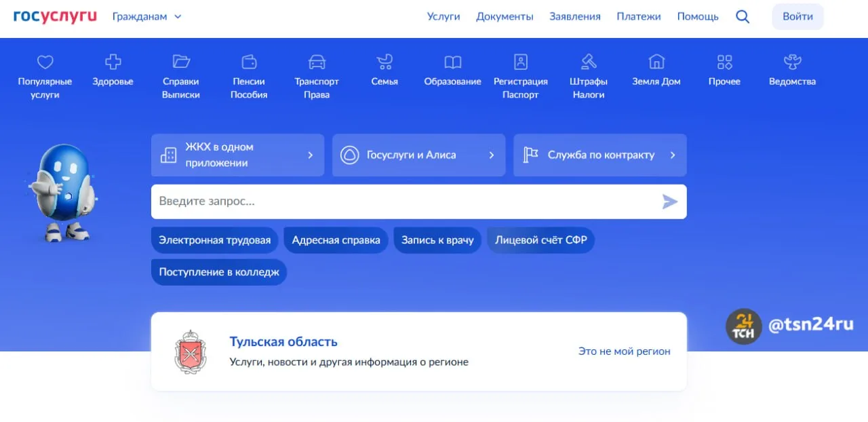Select the Лицевой счёт СФР chip
The height and width of the screenshot is (422, 868).
tap(541, 240)
